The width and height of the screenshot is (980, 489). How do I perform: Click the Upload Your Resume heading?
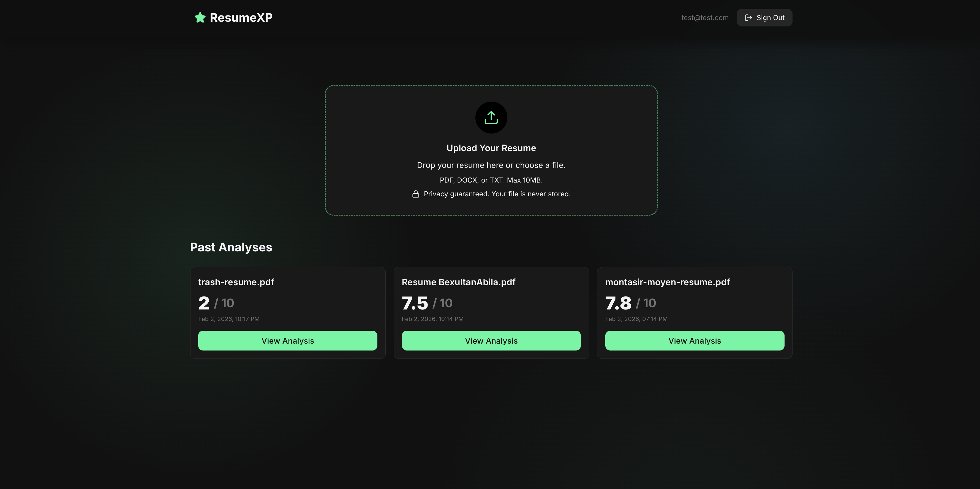point(491,148)
